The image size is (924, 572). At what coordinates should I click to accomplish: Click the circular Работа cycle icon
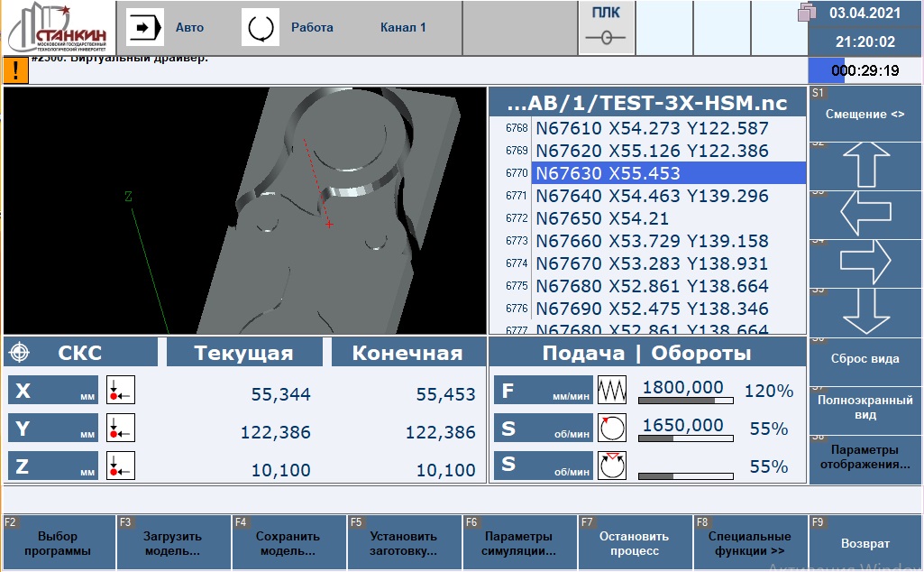point(261,27)
